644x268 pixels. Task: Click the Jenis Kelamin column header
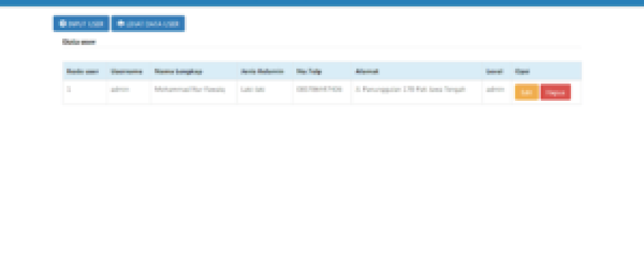(x=262, y=71)
